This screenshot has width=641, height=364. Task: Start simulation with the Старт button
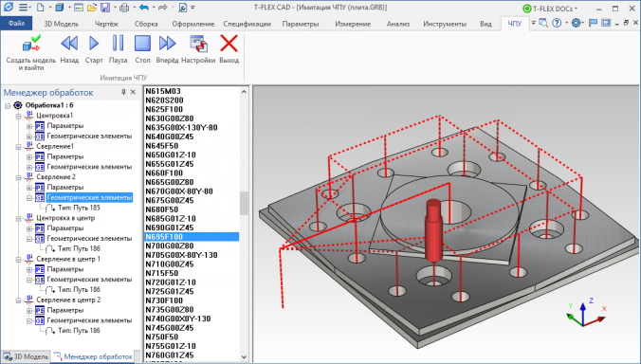coord(94,44)
